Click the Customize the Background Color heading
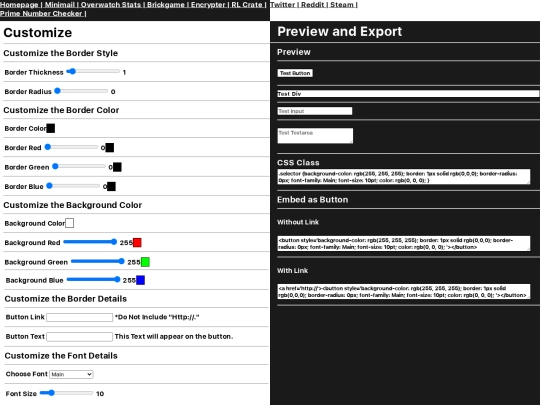 pos(73,205)
